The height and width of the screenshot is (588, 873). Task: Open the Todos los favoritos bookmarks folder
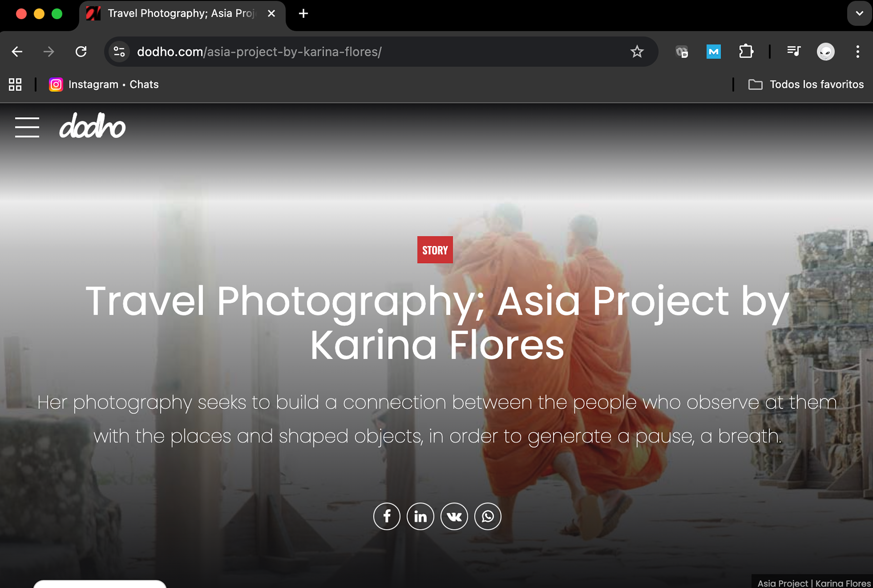click(x=806, y=85)
